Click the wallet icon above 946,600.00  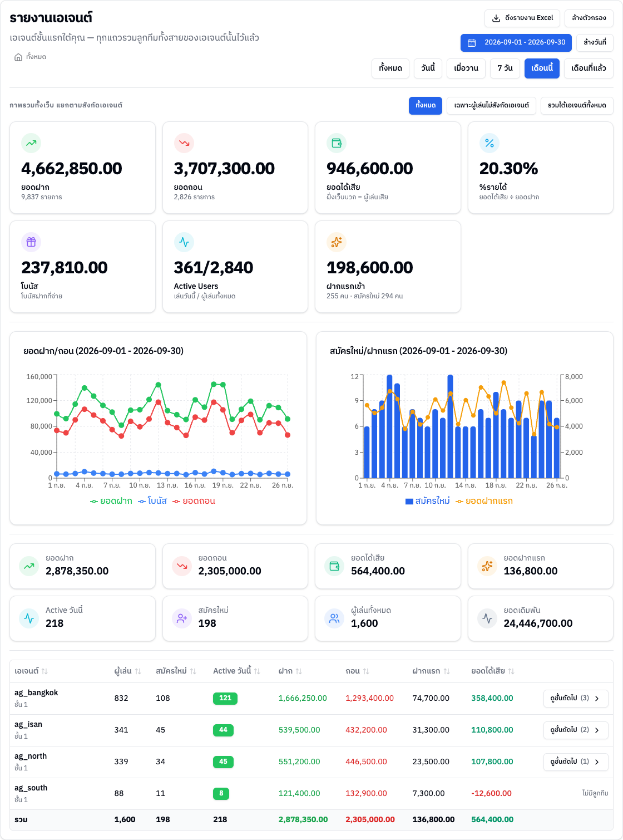point(337,143)
